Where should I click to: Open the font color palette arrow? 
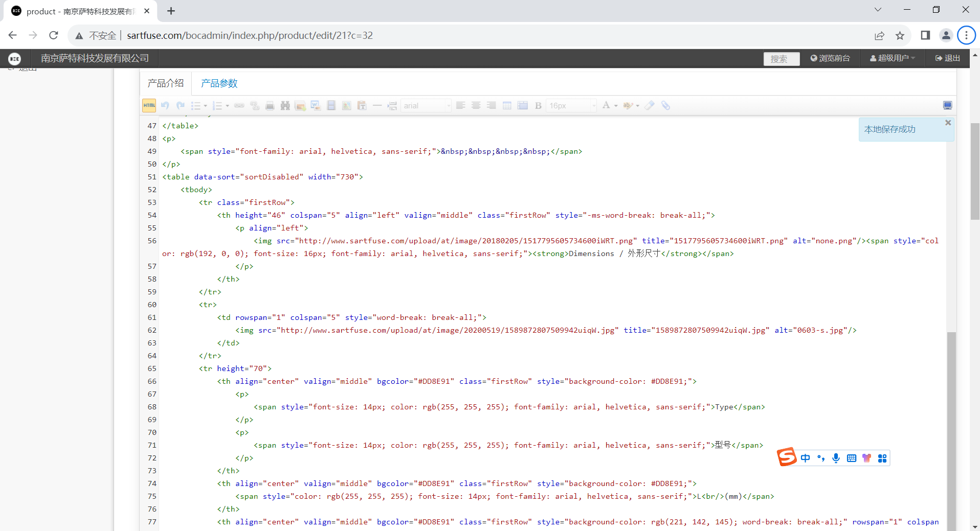click(616, 106)
